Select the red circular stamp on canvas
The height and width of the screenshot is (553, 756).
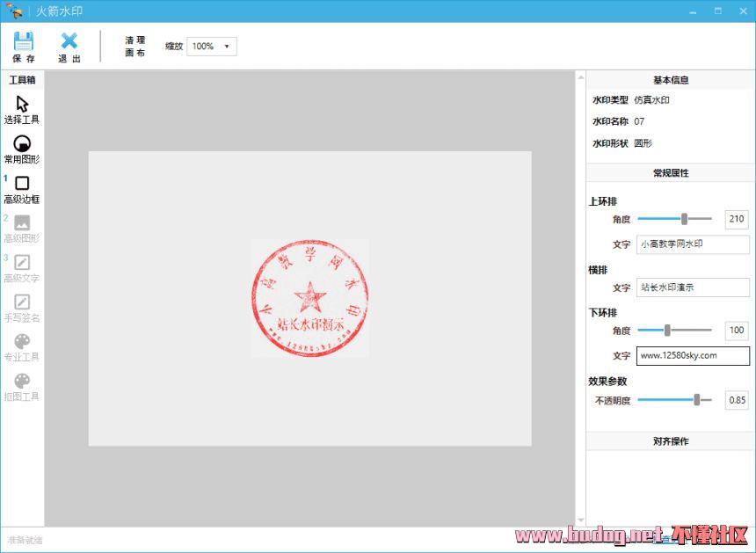pyautogui.click(x=309, y=298)
